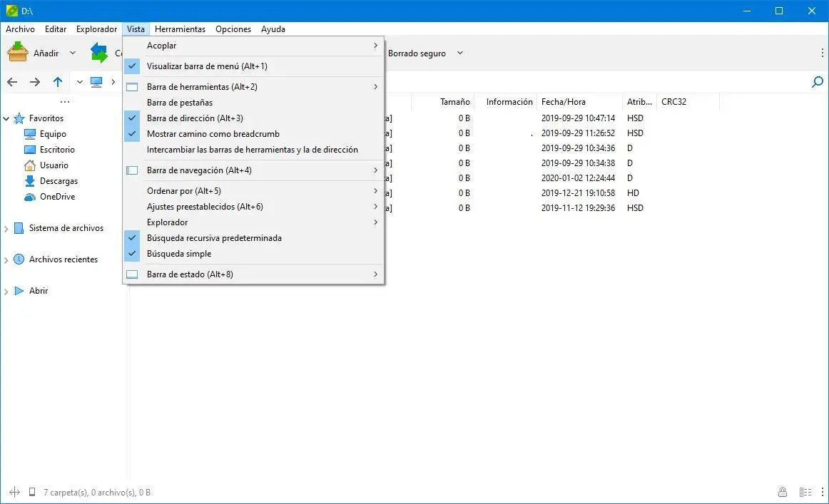Open the Opciones menu
Viewport: 829px width, 504px height.
[233, 29]
